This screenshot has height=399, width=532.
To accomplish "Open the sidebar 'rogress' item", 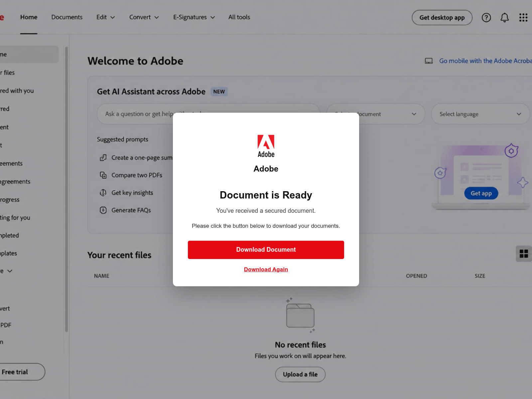I will [x=10, y=199].
